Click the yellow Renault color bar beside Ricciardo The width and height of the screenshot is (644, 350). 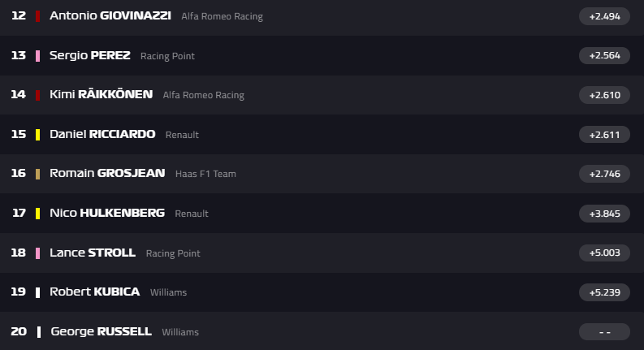(37, 134)
